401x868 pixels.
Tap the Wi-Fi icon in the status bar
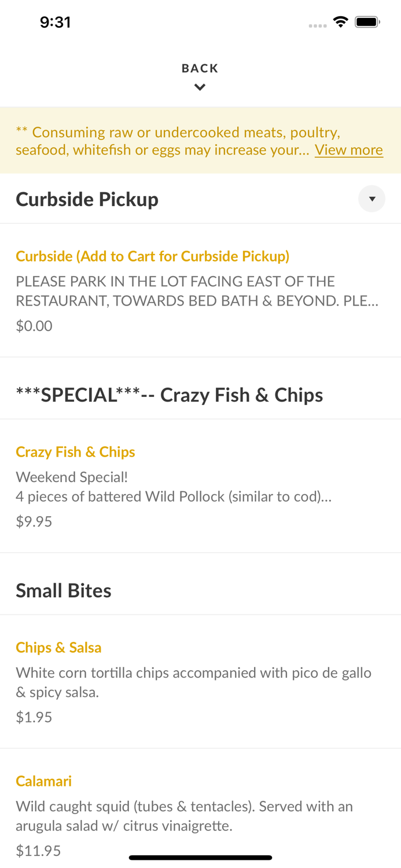[x=341, y=21]
